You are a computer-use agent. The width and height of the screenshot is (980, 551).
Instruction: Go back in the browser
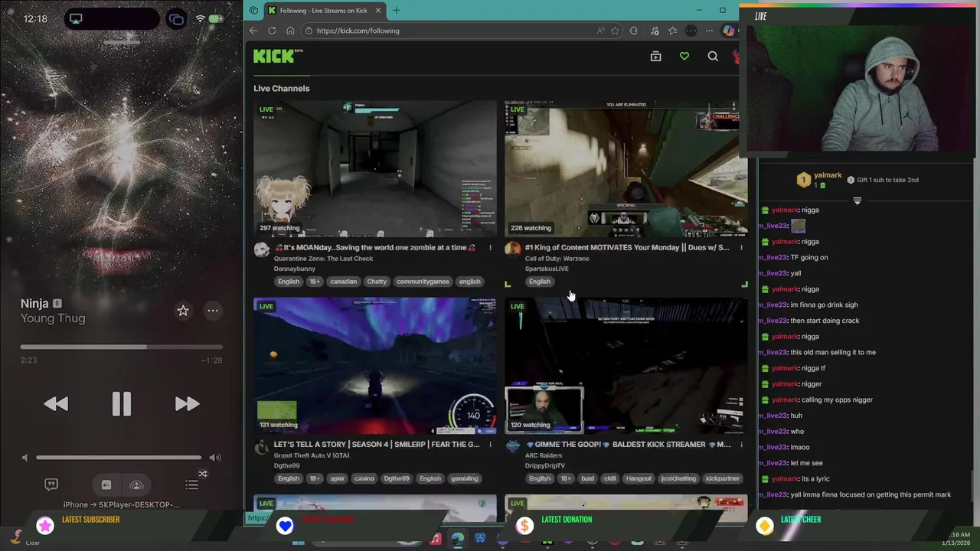tap(253, 31)
